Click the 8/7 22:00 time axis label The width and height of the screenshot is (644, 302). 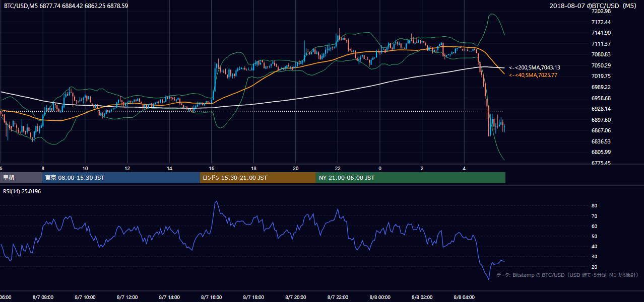tap(338, 297)
